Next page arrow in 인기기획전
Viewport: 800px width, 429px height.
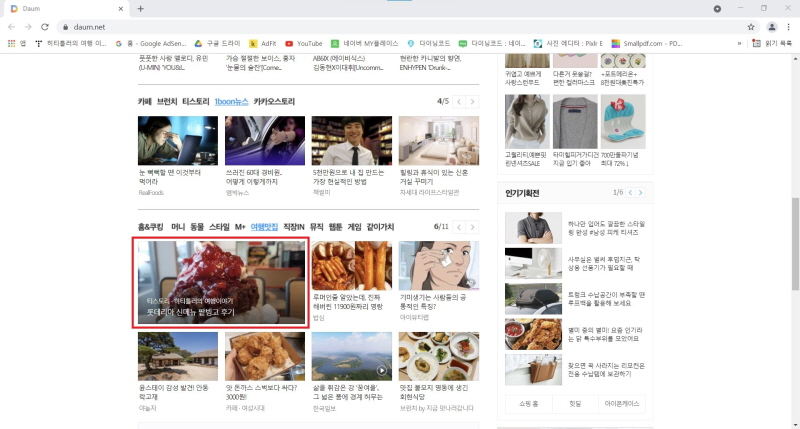coord(640,192)
